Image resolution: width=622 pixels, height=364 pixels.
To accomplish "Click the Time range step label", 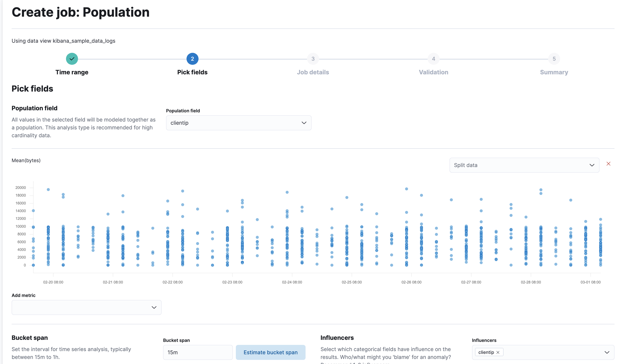I will tap(72, 72).
